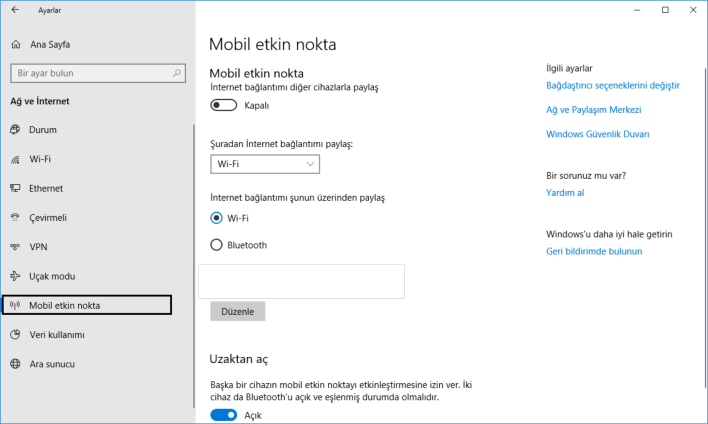
Task: Maximize the Ayarlar window
Action: click(x=665, y=10)
